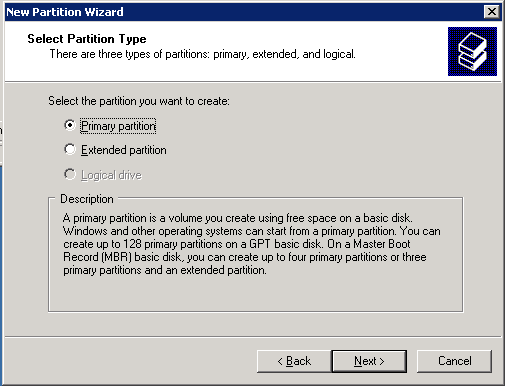
Task: Click the 'three types of partitions' subtitle
Action: pyautogui.click(x=203, y=54)
